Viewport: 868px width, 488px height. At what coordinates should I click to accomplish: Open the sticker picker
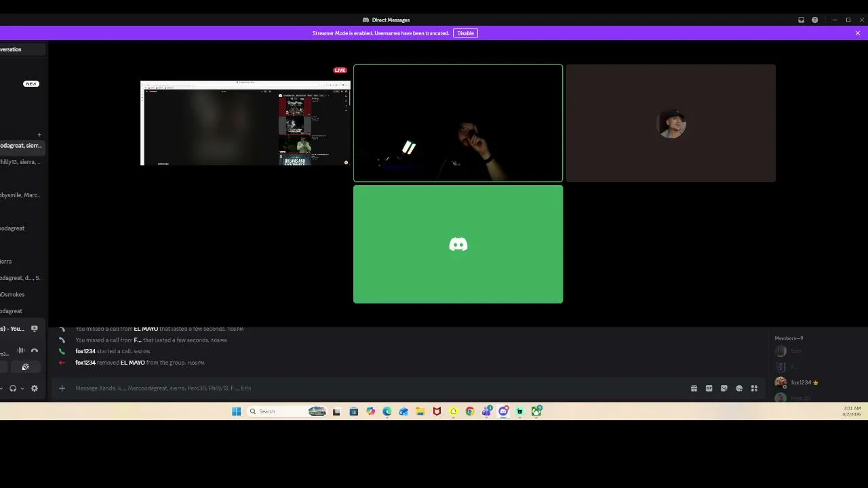click(x=724, y=388)
